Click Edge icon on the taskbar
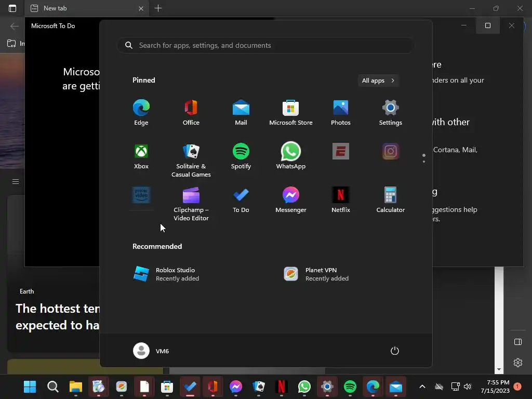Screen dimensions: 532x399 (x=373, y=387)
